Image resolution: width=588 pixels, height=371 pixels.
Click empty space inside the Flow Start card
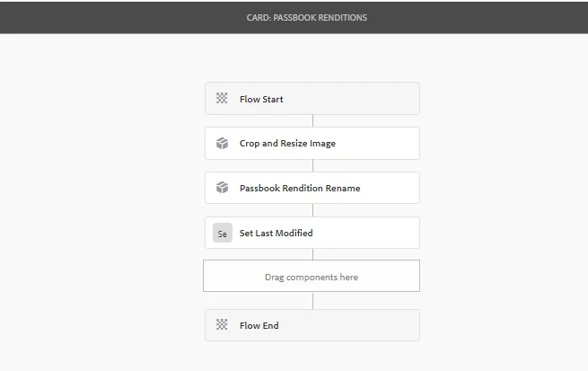pos(368,99)
